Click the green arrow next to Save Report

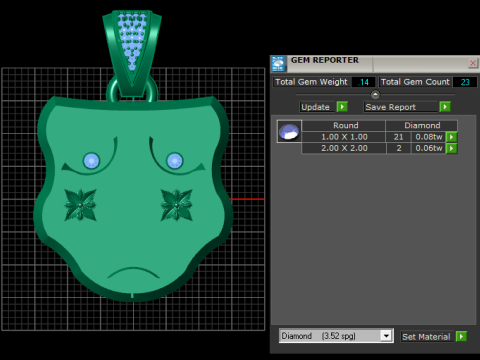445,107
